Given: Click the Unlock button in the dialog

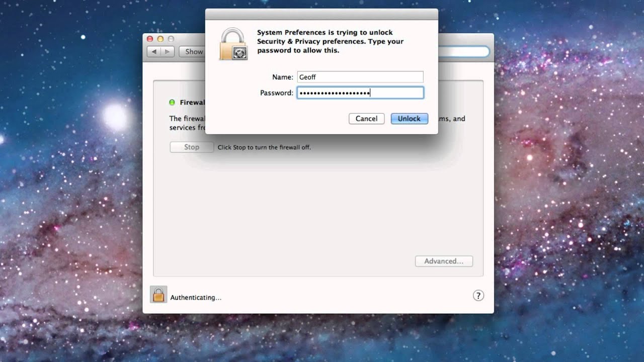Looking at the screenshot, I should pyautogui.click(x=409, y=119).
